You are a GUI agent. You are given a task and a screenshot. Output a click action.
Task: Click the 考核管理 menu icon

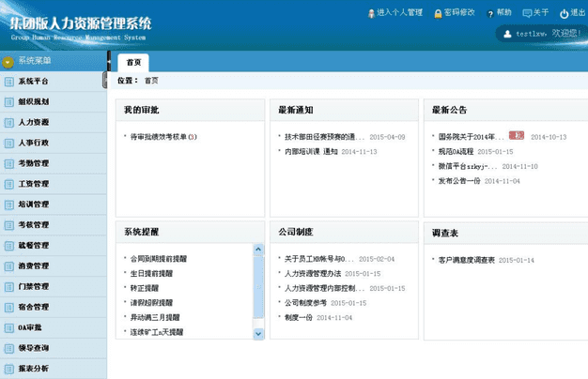tap(9, 225)
